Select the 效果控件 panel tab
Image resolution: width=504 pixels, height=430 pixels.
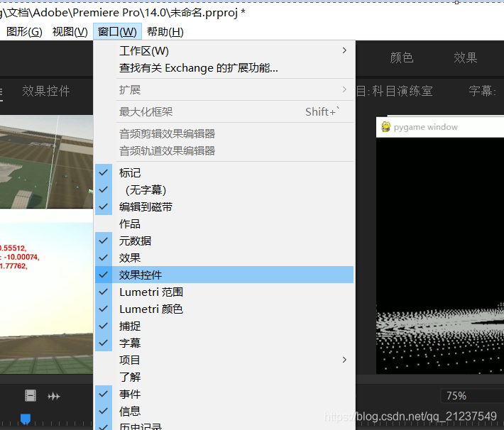pos(46,91)
